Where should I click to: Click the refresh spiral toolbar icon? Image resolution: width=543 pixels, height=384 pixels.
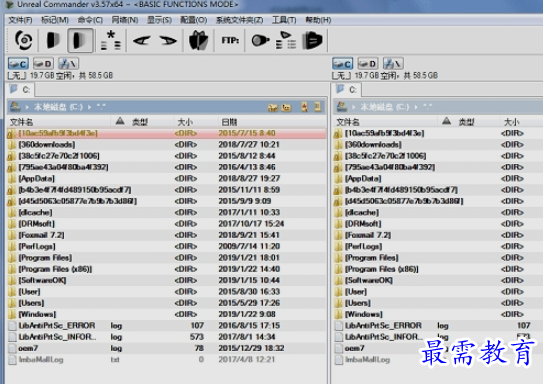point(24,41)
